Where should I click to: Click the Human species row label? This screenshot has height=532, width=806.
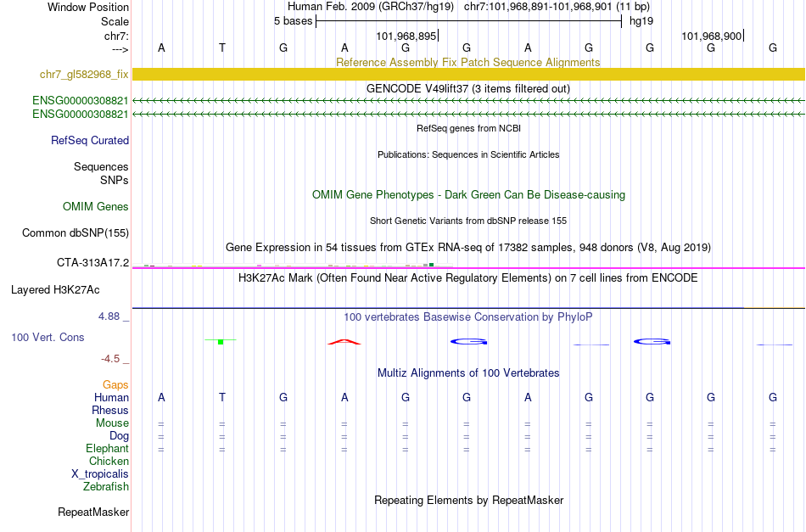coord(111,397)
